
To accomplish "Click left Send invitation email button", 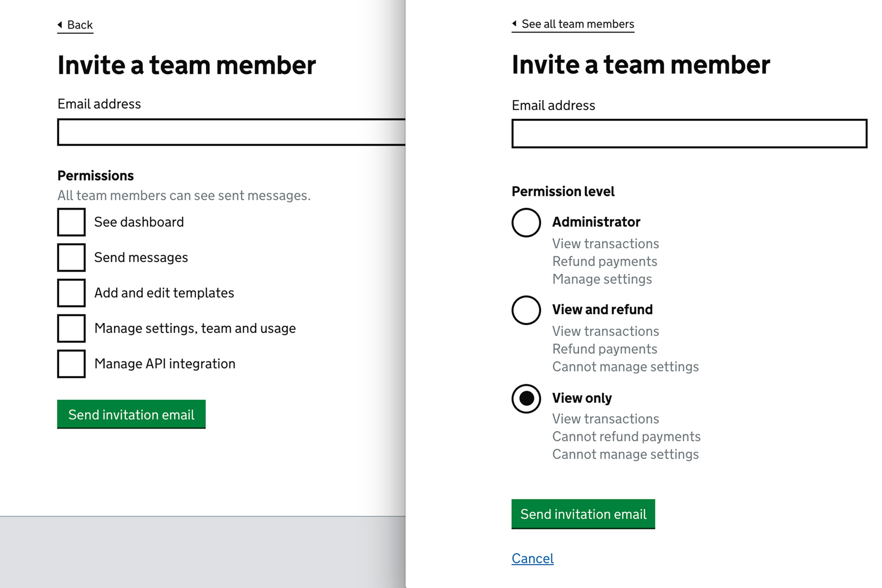I will pyautogui.click(x=131, y=415).
